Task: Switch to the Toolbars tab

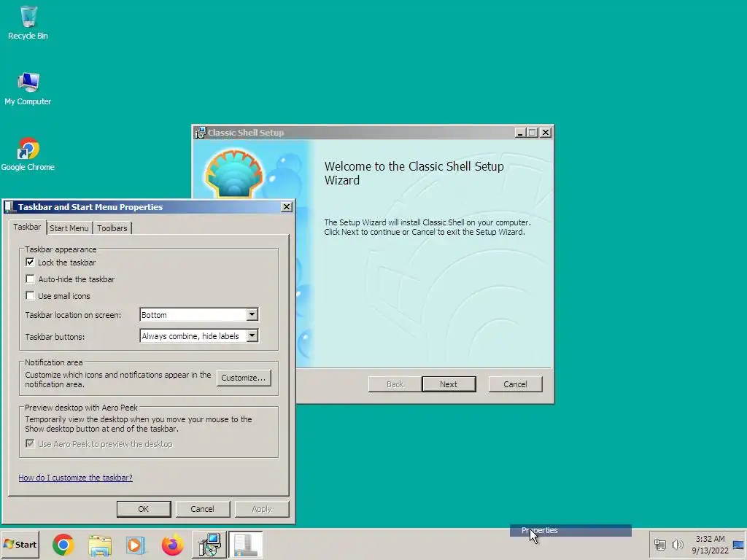Action: coord(112,228)
